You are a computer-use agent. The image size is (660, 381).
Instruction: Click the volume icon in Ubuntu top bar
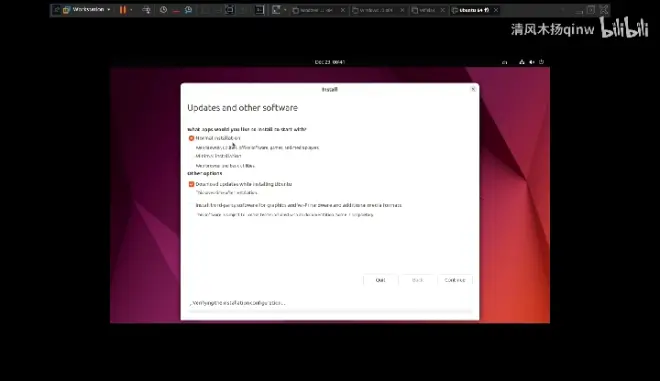pos(532,62)
